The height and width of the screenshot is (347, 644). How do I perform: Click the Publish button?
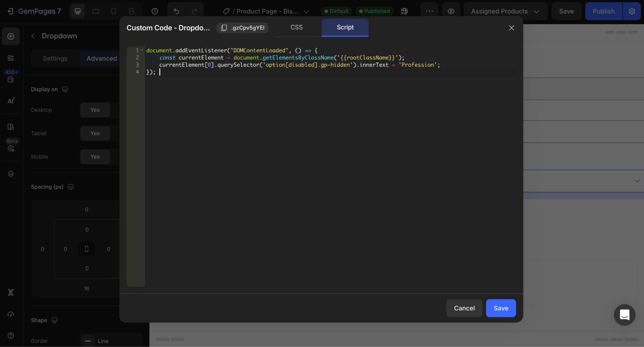[x=603, y=11]
